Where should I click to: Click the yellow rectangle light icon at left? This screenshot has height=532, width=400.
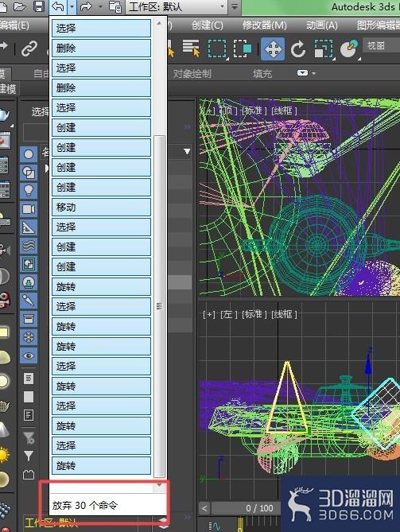pyautogui.click(x=4, y=332)
